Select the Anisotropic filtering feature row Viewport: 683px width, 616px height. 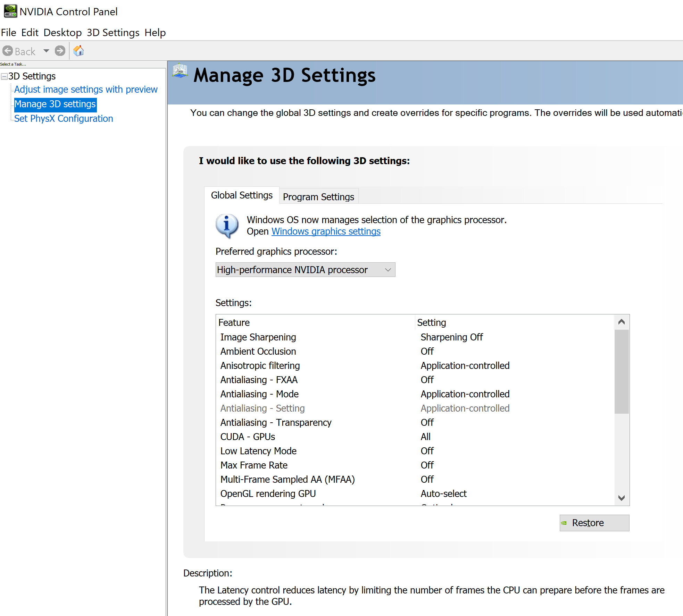coord(415,366)
